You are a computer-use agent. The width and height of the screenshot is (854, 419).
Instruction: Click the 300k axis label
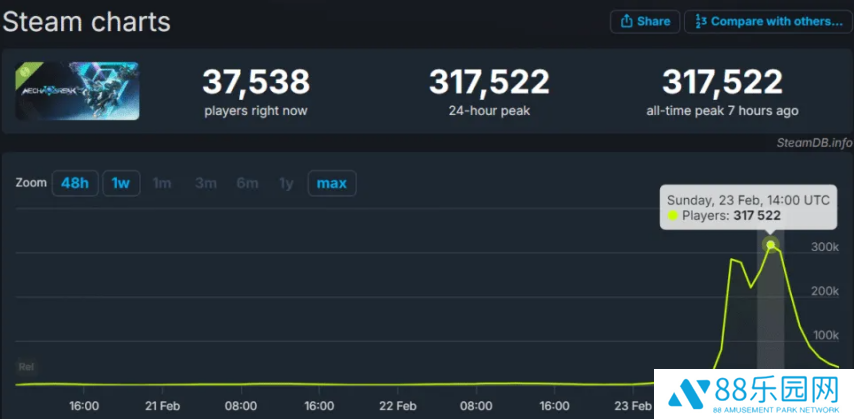click(x=825, y=247)
